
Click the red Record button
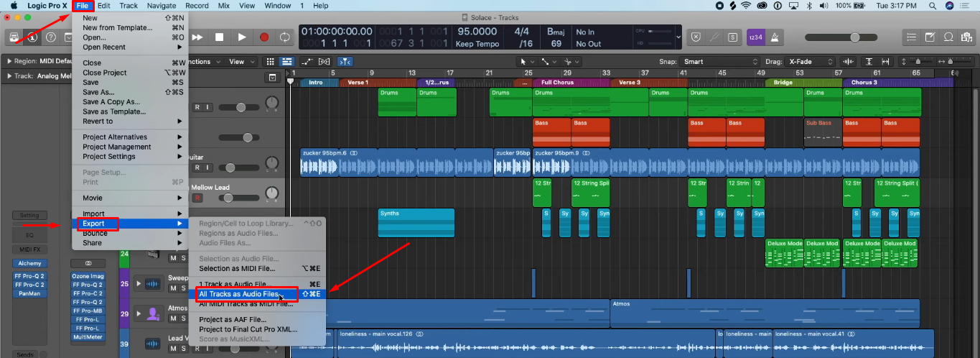pos(264,37)
